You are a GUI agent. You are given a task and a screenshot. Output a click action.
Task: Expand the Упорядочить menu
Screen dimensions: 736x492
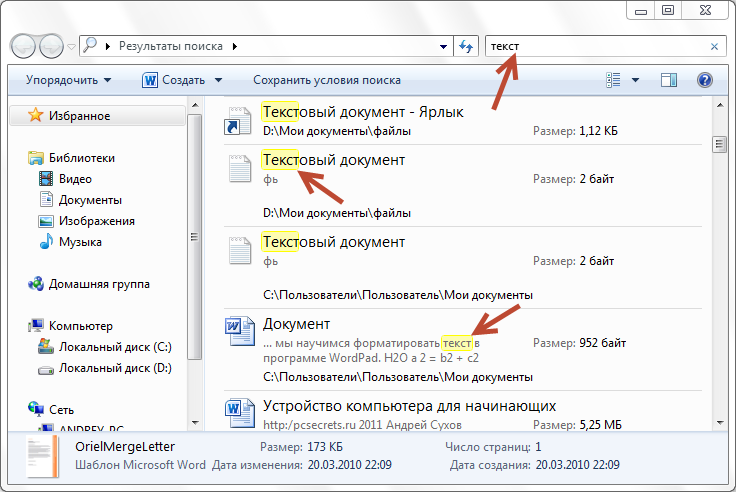click(68, 80)
